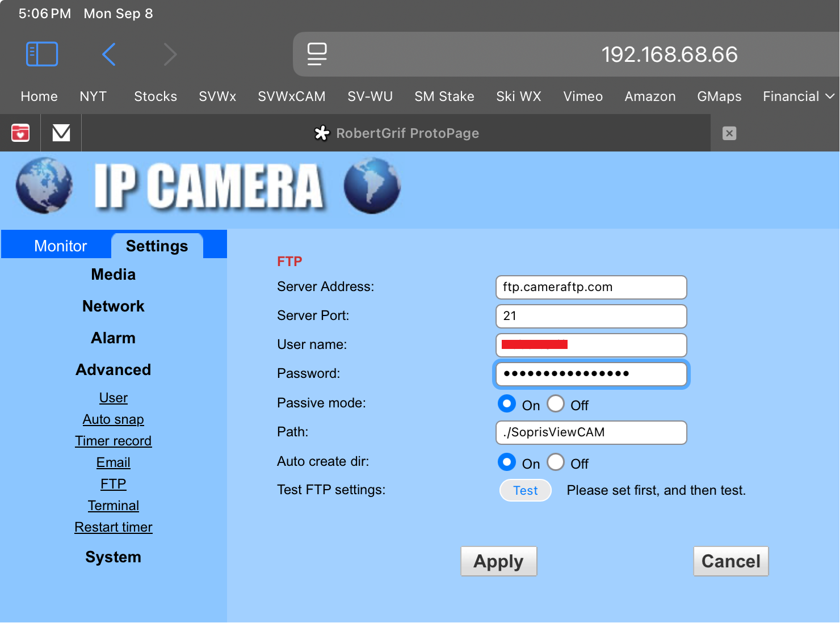Open the SVWxCAM bookmark
This screenshot has height=623, width=840.
click(x=292, y=96)
